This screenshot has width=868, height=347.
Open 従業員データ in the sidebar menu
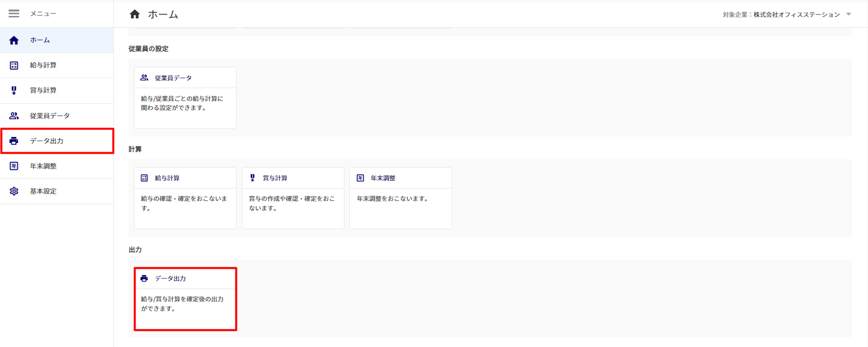(57, 116)
